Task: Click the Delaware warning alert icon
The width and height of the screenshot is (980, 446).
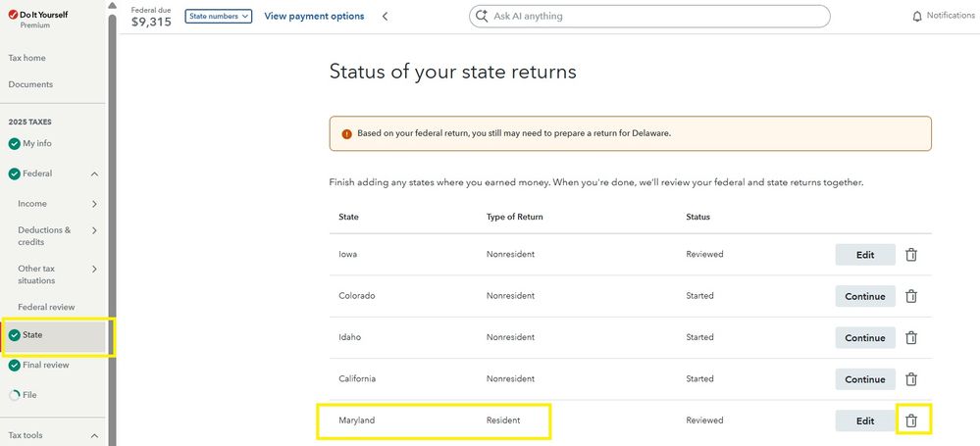Action: [346, 133]
